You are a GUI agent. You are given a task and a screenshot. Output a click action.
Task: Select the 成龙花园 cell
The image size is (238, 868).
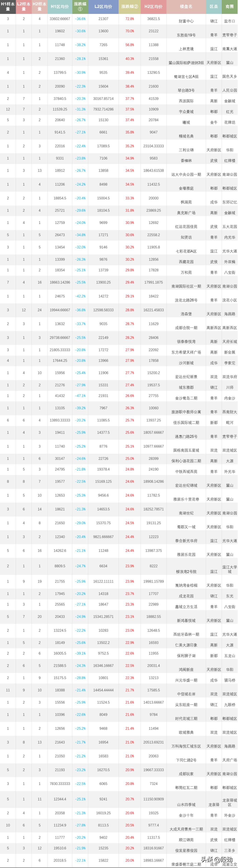pos(186,596)
